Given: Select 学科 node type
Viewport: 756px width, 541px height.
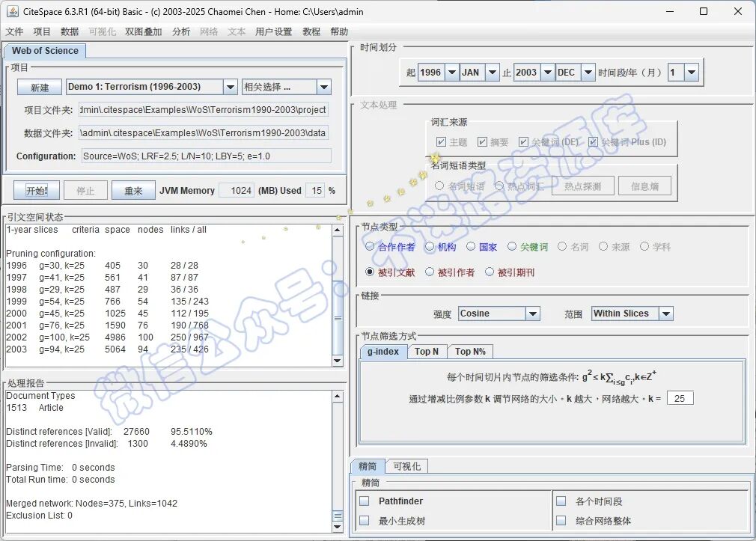Looking at the screenshot, I should click(x=644, y=246).
